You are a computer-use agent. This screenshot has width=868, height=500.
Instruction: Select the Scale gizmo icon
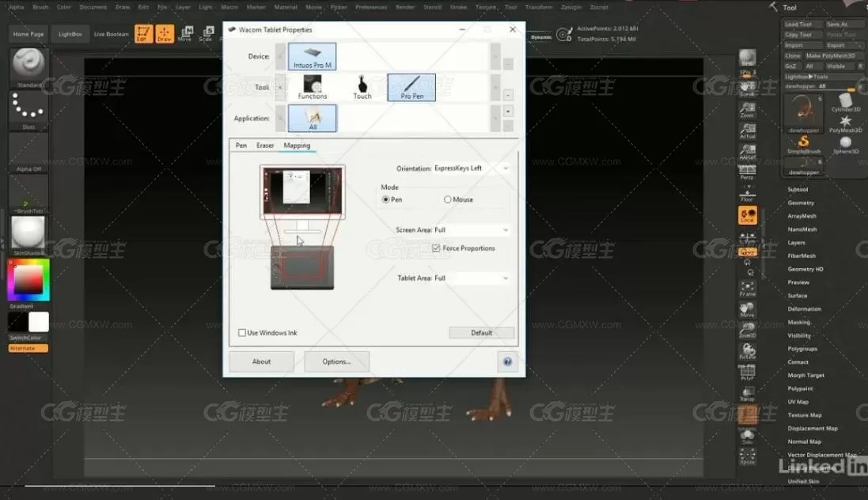pos(206,34)
